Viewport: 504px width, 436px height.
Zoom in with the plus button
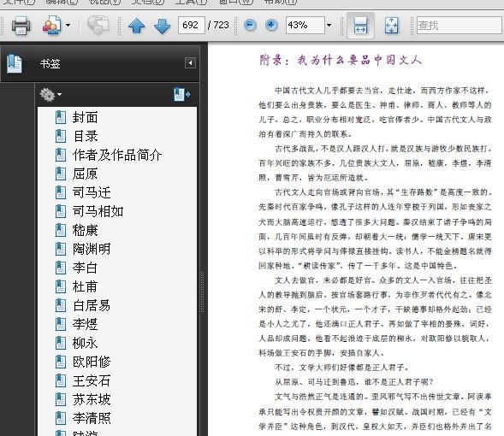[271, 25]
